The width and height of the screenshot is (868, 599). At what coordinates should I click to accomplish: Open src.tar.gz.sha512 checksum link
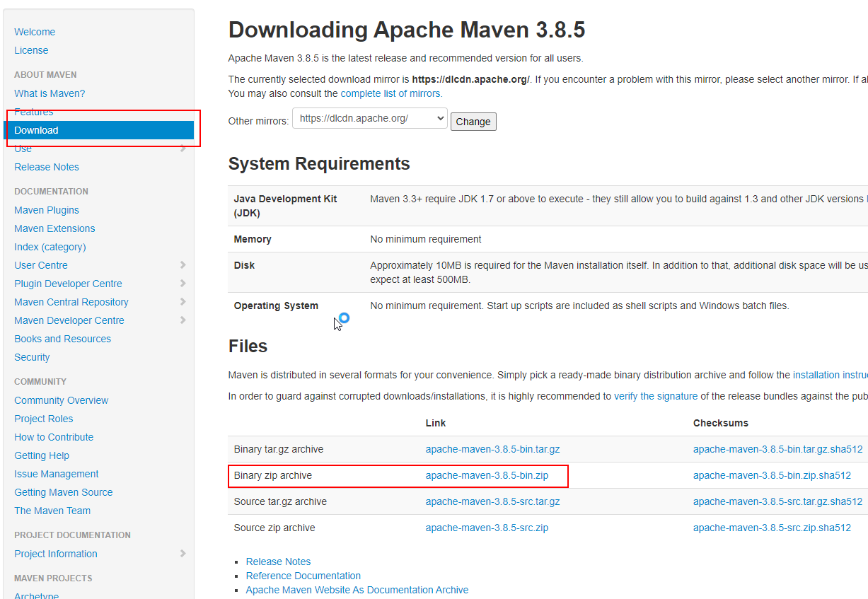(x=778, y=501)
